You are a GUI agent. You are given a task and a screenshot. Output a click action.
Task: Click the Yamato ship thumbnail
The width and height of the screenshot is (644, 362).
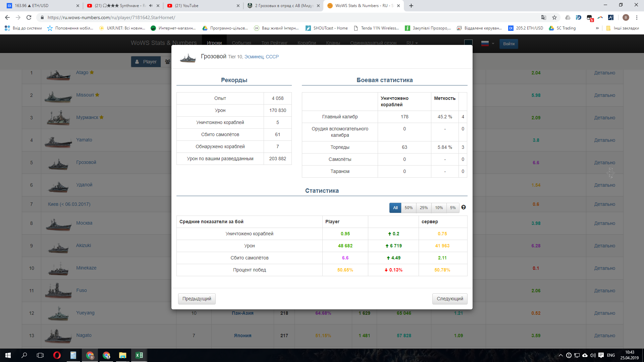click(x=58, y=141)
